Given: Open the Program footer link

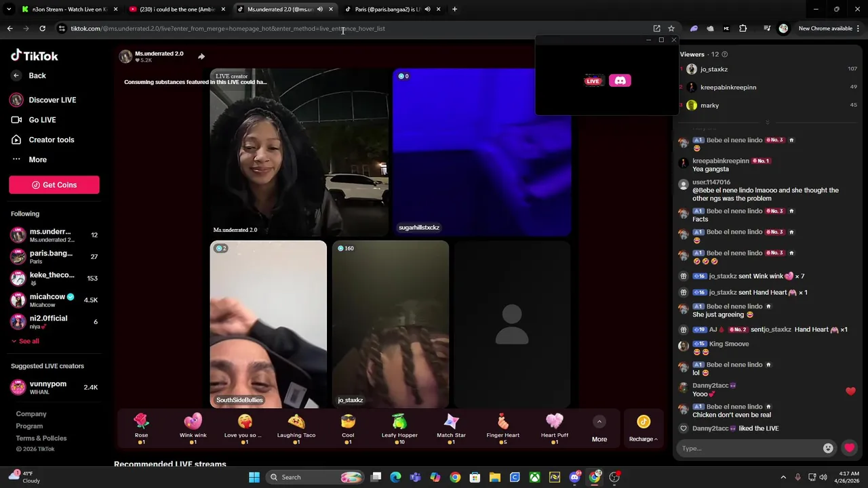Looking at the screenshot, I should point(29,426).
